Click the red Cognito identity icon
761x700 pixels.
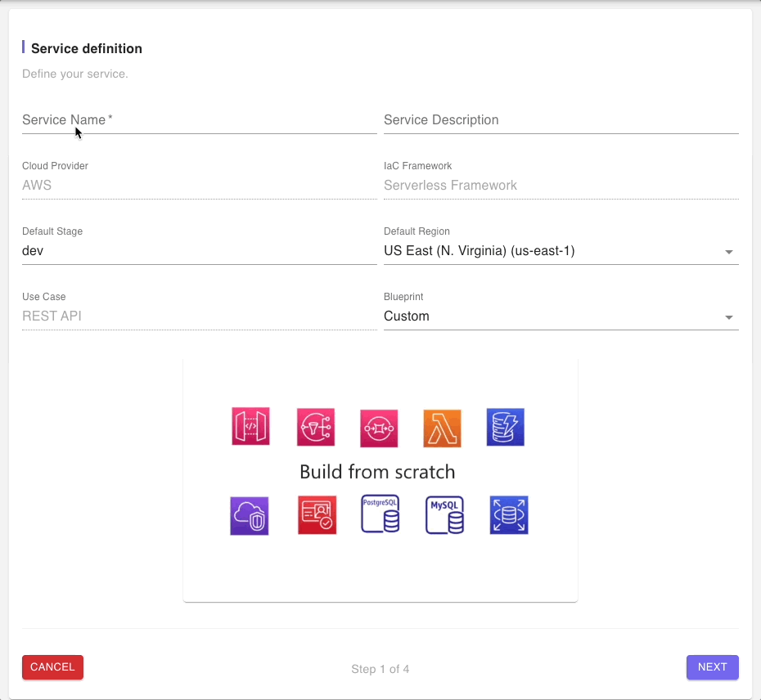[x=317, y=514]
